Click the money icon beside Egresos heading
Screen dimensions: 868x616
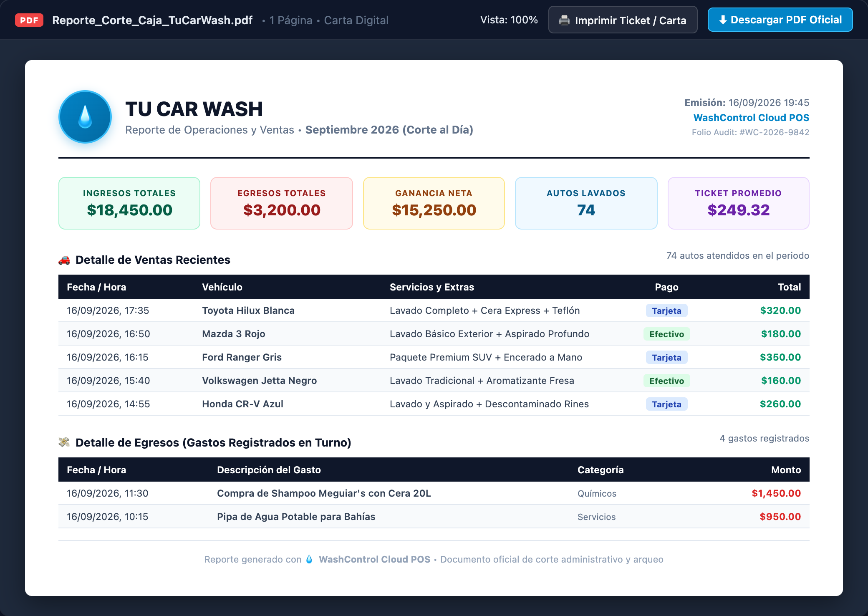click(64, 442)
